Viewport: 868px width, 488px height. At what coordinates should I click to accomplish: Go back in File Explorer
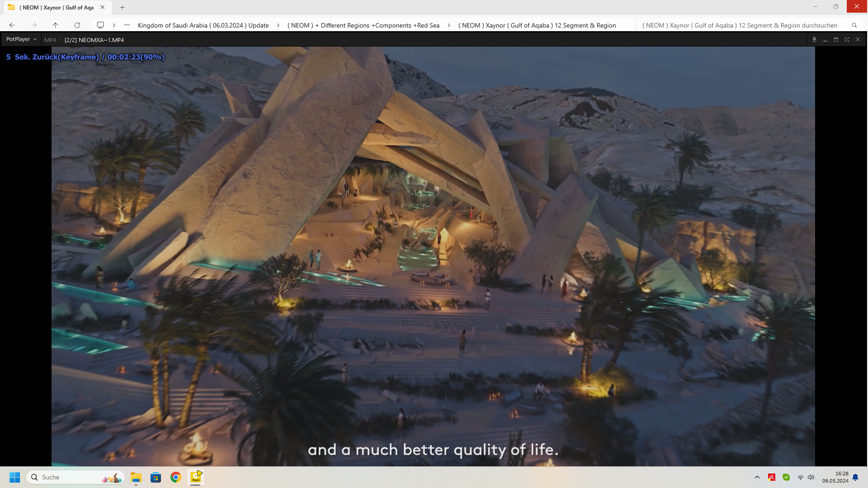click(12, 25)
